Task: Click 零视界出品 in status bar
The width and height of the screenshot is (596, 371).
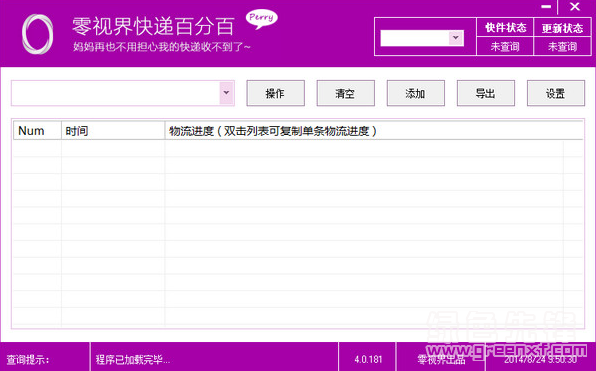Action: (441, 359)
